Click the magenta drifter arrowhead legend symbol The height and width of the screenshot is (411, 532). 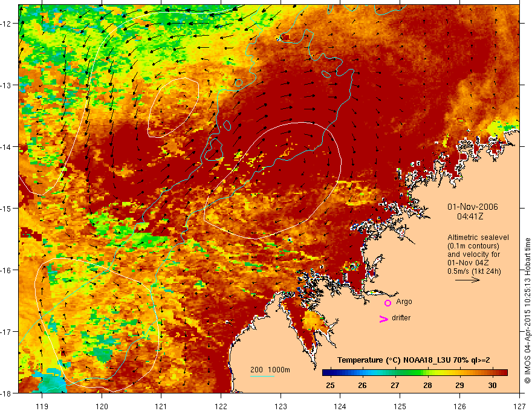[384, 319]
